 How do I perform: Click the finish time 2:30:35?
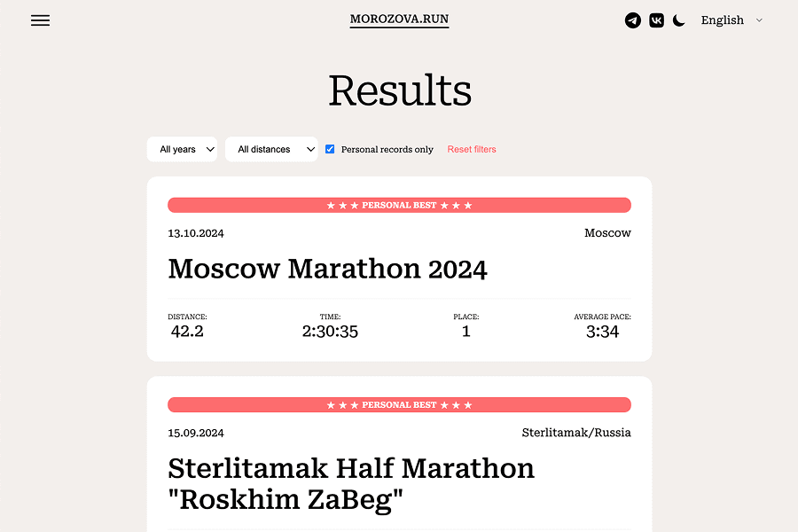point(329,331)
